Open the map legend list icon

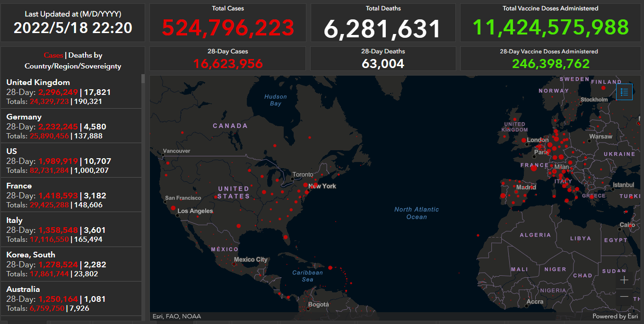click(x=624, y=92)
